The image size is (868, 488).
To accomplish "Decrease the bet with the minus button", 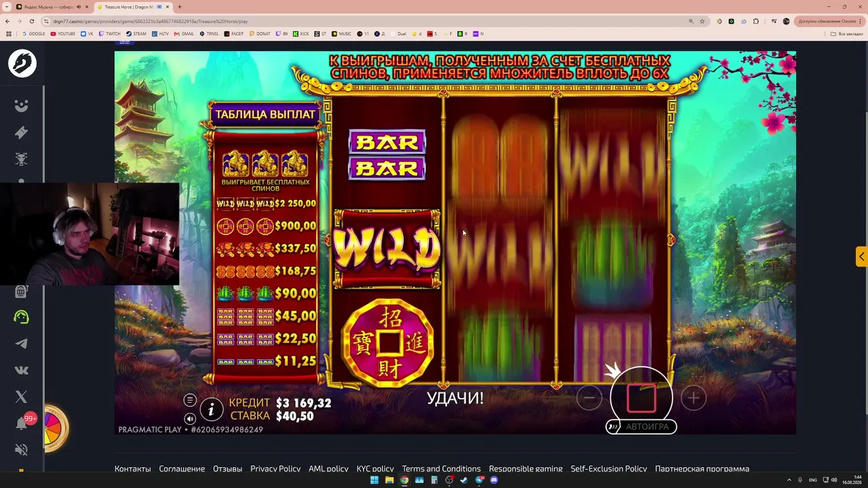I will pos(589,398).
